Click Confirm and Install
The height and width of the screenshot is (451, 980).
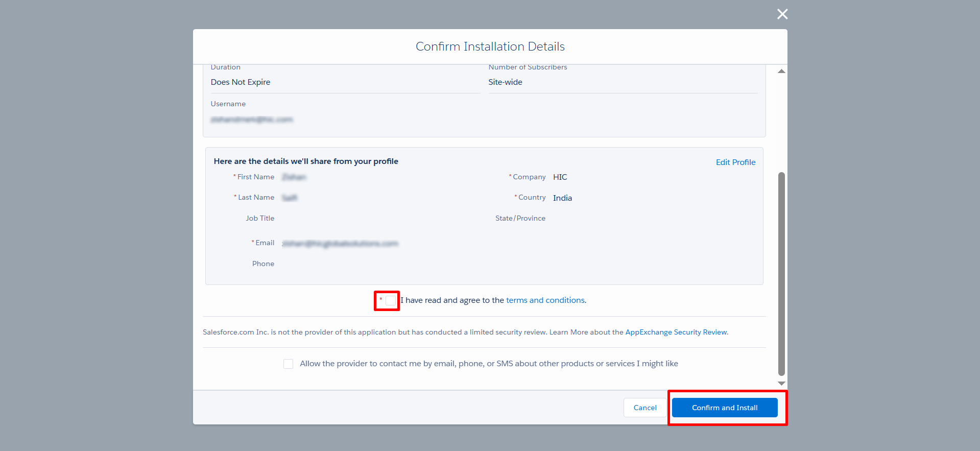click(725, 408)
